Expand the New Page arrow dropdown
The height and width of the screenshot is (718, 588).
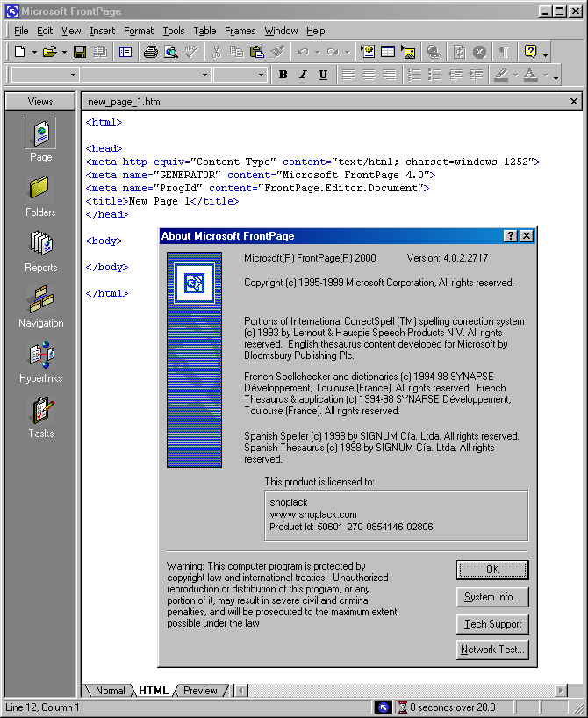[x=34, y=52]
